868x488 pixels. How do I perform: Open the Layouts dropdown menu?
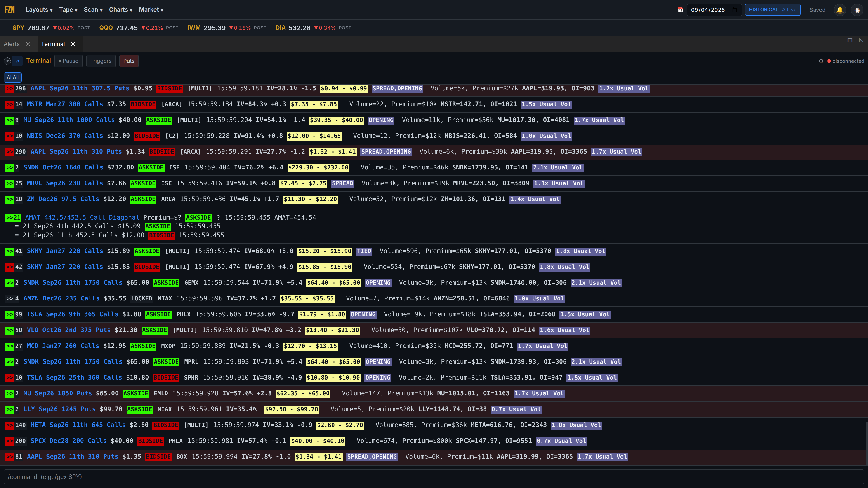pyautogui.click(x=39, y=10)
